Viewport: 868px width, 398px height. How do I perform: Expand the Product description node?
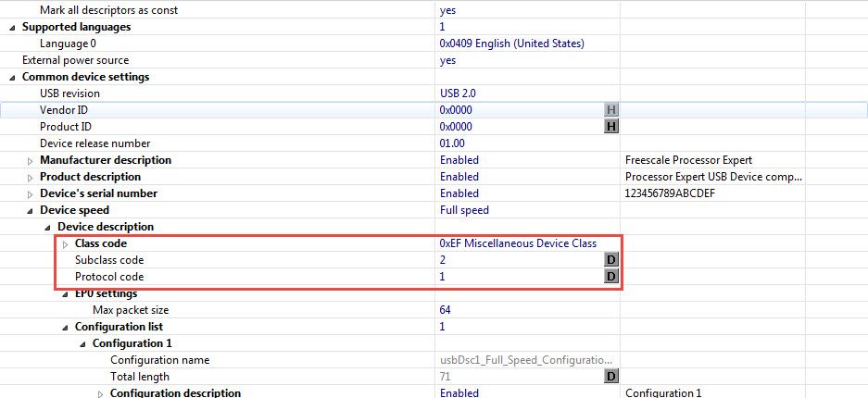(31, 178)
